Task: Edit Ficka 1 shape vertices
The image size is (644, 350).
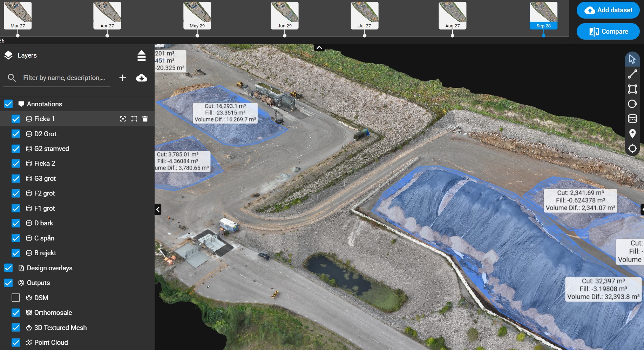Action: (x=134, y=119)
